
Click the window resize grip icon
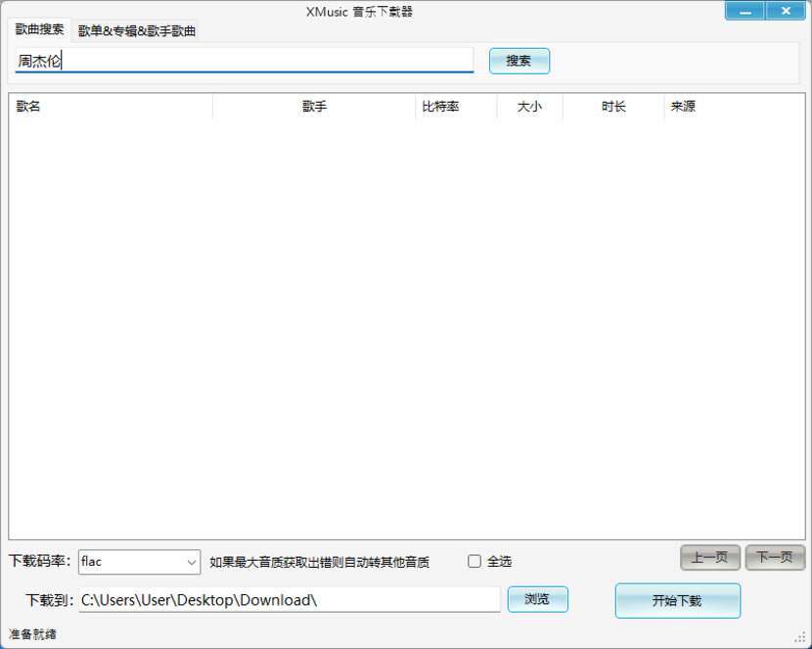pyautogui.click(x=800, y=637)
